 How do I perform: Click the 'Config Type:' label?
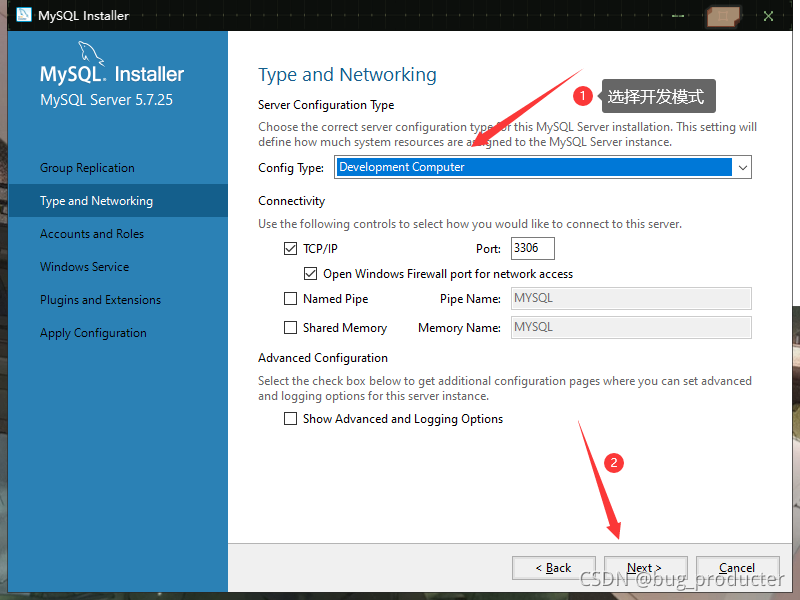pyautogui.click(x=291, y=168)
